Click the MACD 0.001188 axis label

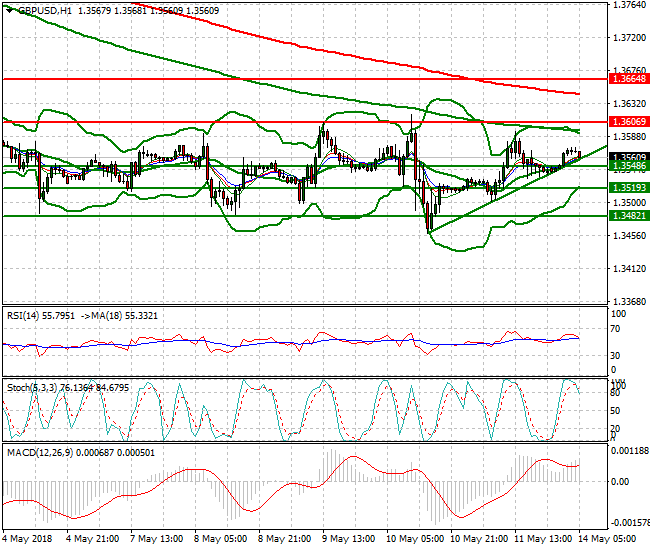[x=630, y=451]
